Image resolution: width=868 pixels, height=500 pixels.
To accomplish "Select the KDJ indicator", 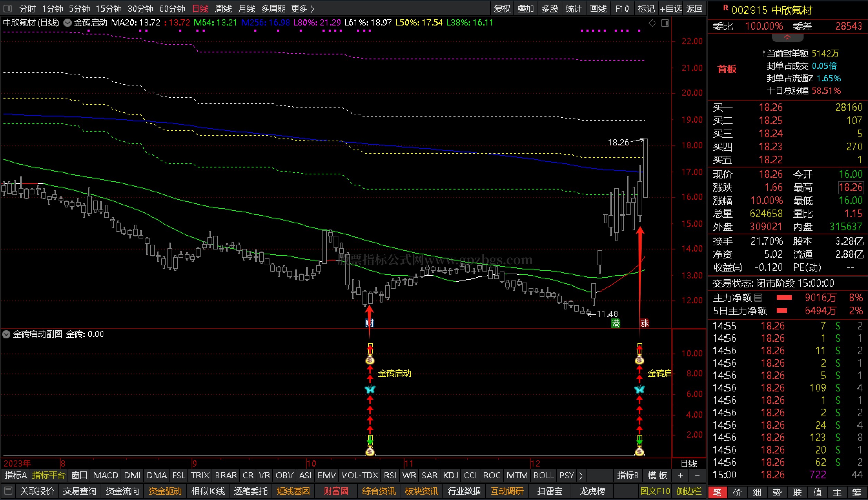I will (x=450, y=476).
